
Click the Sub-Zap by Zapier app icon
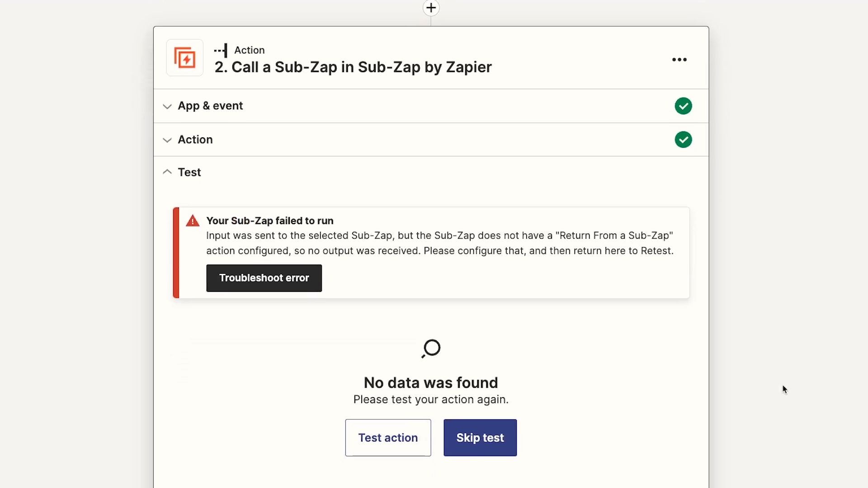[x=185, y=58]
